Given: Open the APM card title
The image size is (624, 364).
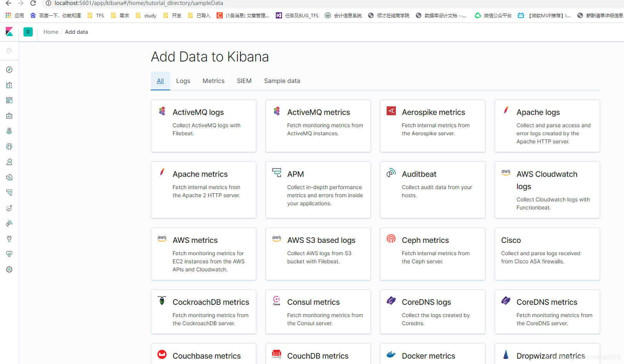Looking at the screenshot, I should (x=295, y=174).
